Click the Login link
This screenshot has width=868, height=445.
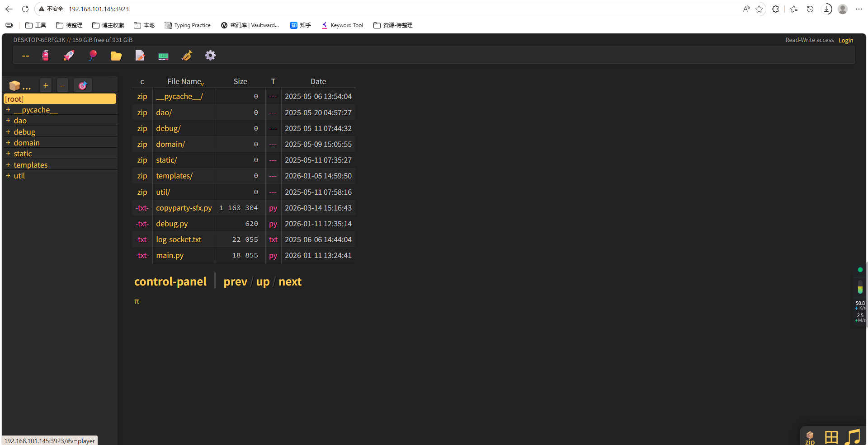point(845,40)
